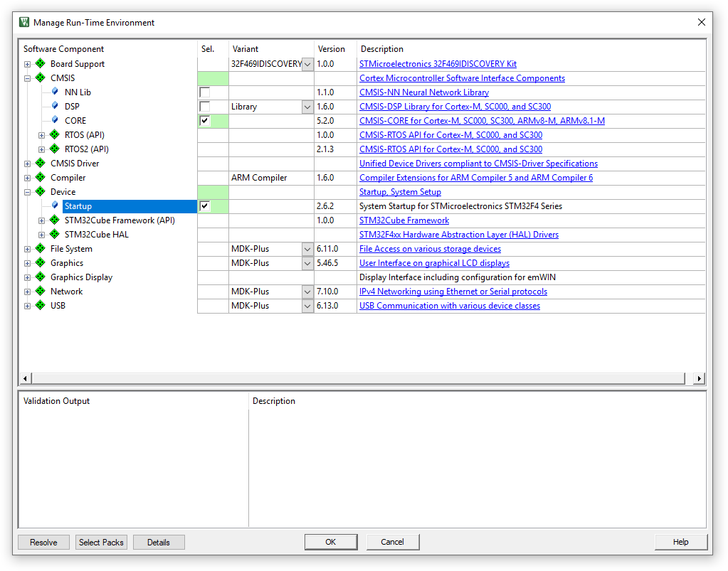This screenshot has height=571, width=728.
Task: Uncheck the Device Startup checkbox
Action: (x=204, y=206)
